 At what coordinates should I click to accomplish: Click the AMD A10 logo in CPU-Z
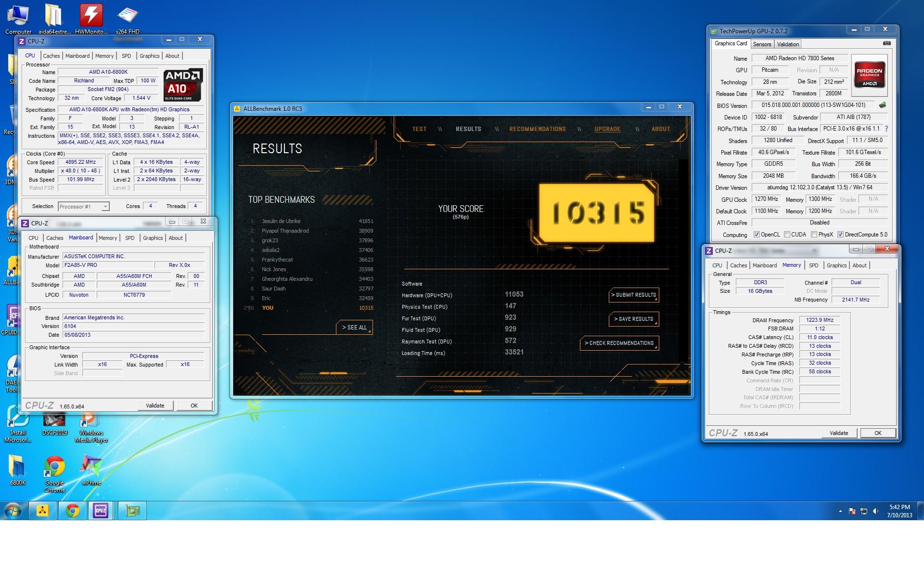[x=183, y=84]
